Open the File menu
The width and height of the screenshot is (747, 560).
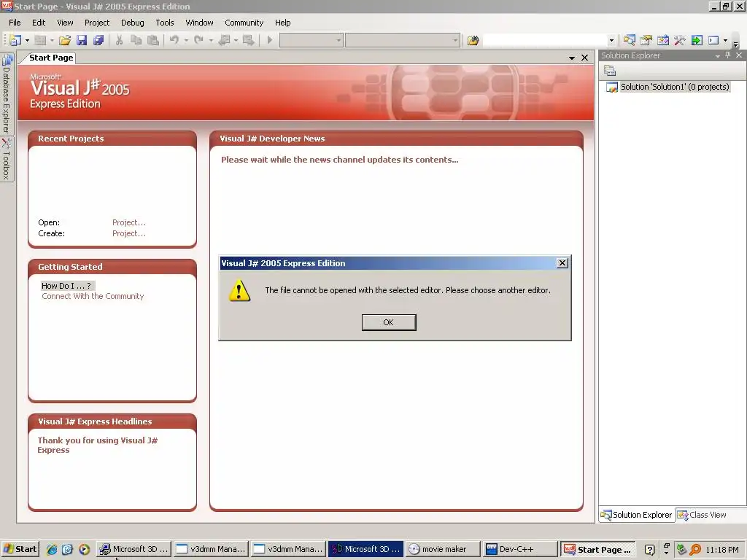[x=15, y=23]
